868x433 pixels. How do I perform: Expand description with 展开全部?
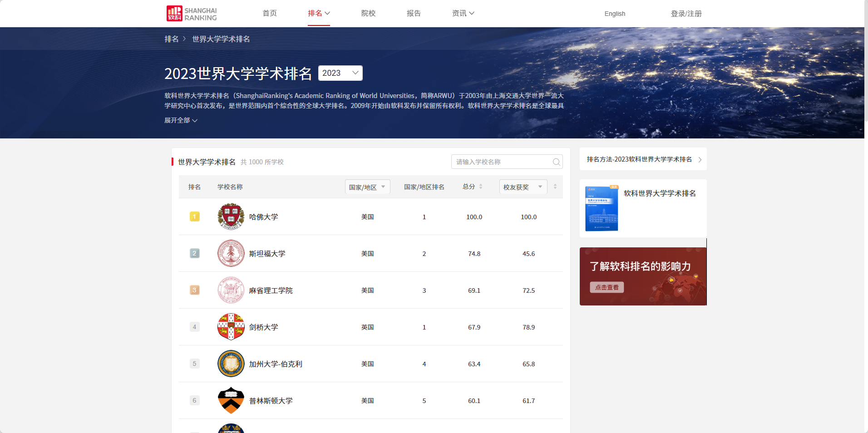coord(181,120)
